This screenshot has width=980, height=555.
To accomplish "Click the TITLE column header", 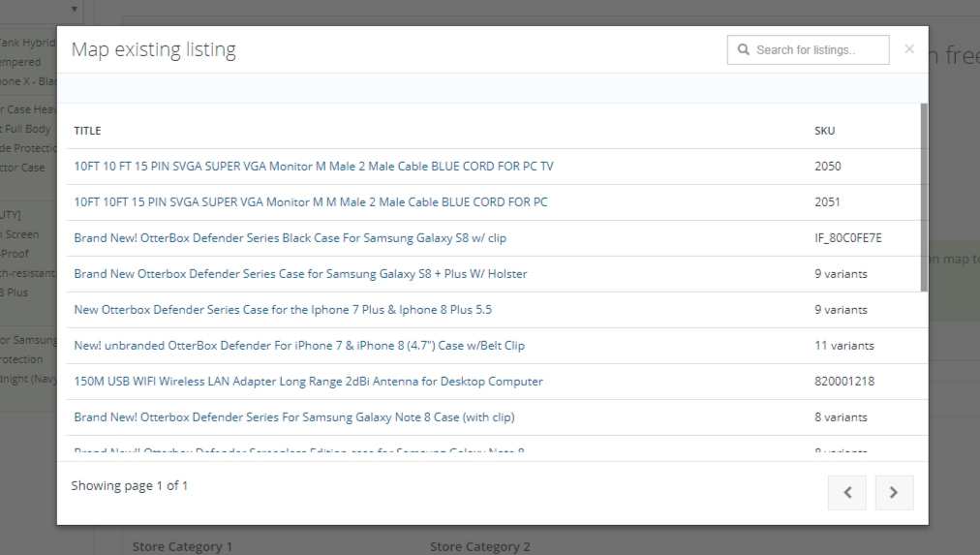I will coord(87,131).
